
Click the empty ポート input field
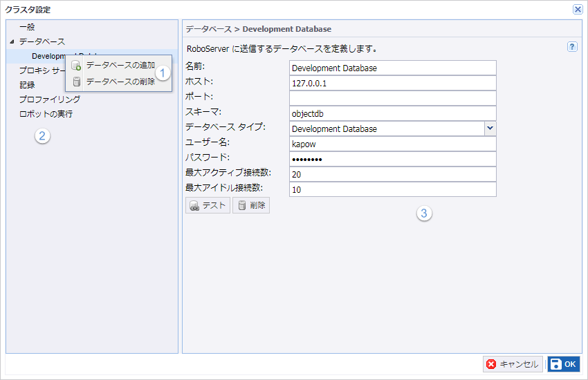tap(392, 98)
